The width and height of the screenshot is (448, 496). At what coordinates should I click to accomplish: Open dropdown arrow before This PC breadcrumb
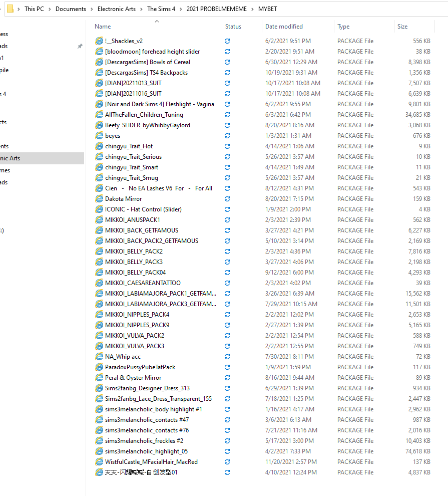click(x=19, y=9)
